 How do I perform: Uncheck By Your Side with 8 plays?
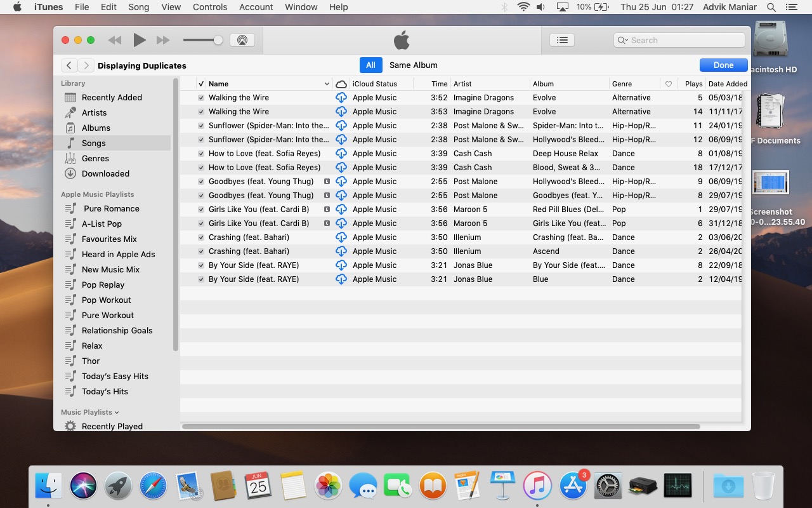(201, 265)
